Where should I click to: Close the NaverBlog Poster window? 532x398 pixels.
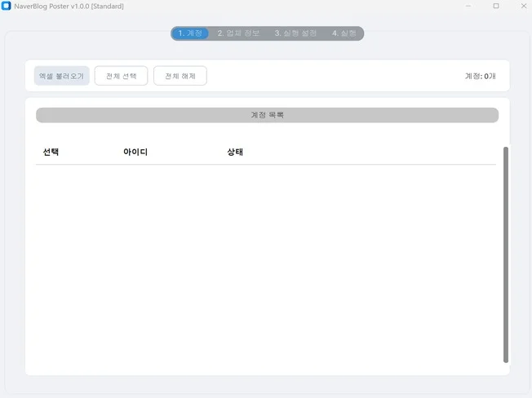pyautogui.click(x=522, y=6)
